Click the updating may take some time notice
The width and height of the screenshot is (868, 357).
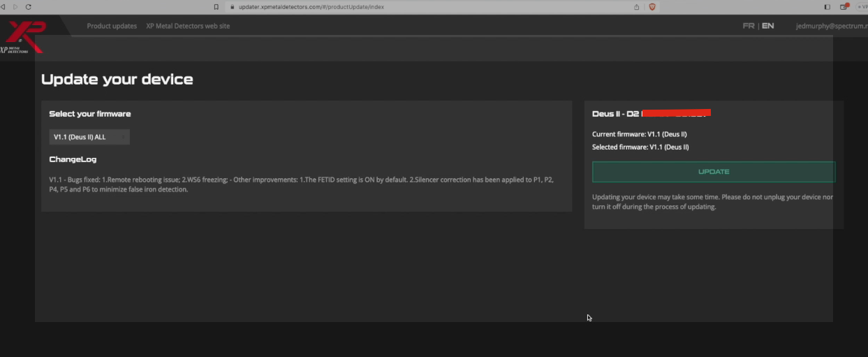(712, 202)
